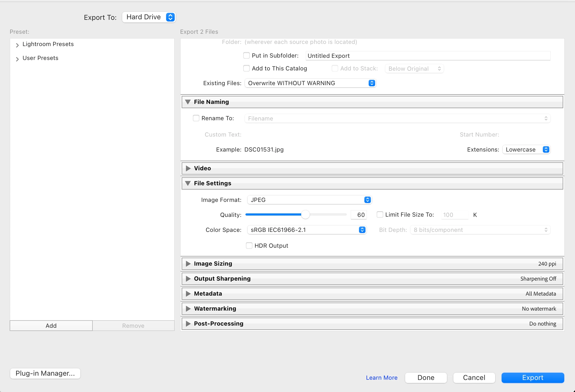Expand the Post-Processing section
The width and height of the screenshot is (575, 392).
pos(188,324)
